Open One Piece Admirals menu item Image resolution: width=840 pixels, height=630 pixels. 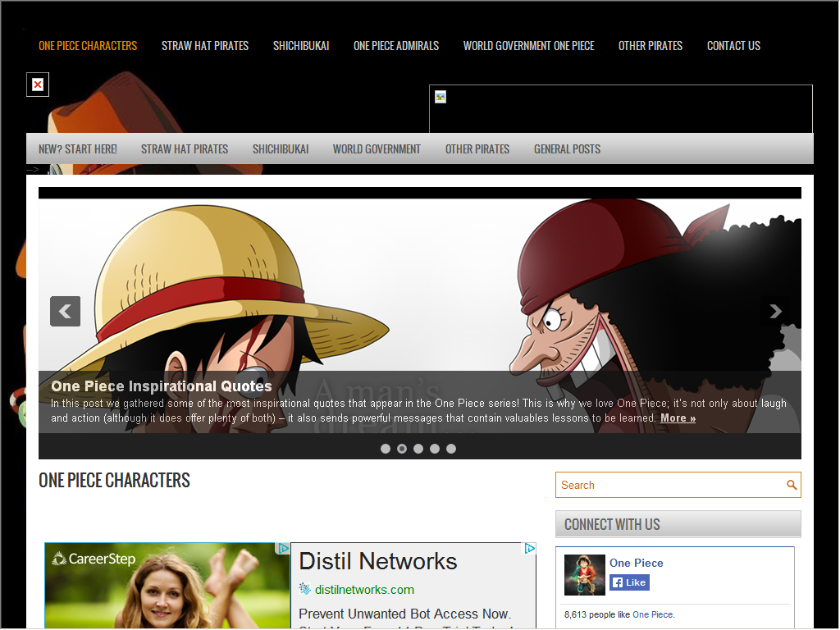(x=396, y=46)
